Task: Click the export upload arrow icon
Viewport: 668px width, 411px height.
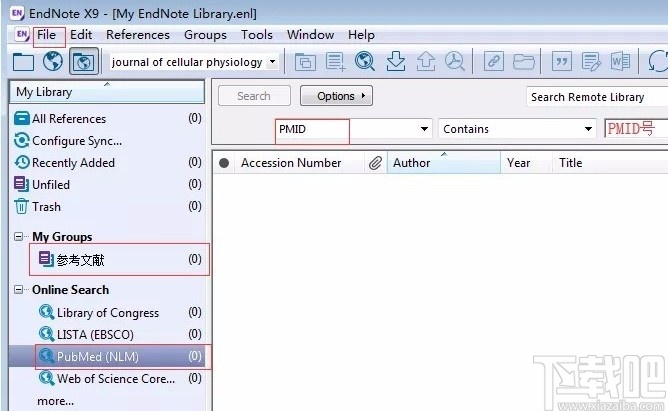Action: [x=425, y=61]
